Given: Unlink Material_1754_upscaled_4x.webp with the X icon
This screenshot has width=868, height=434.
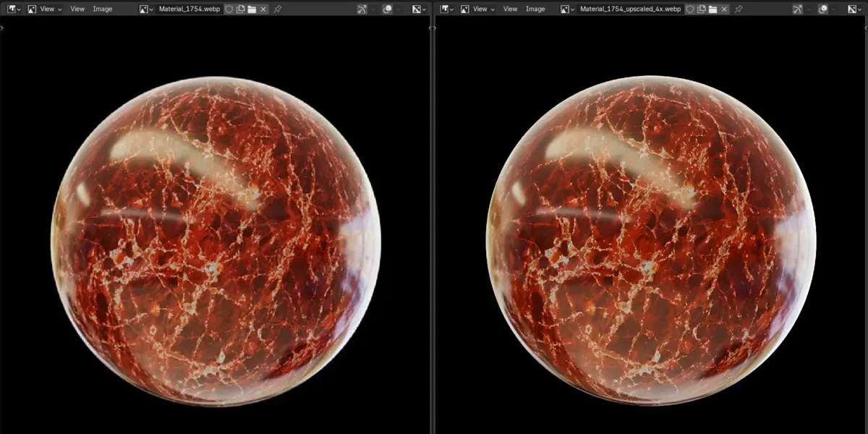Looking at the screenshot, I should (724, 9).
